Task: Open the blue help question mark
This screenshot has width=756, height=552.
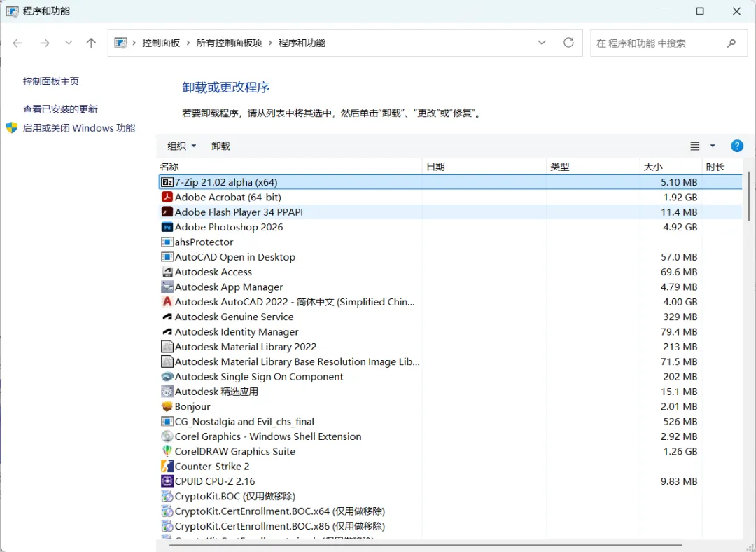Action: coord(736,146)
